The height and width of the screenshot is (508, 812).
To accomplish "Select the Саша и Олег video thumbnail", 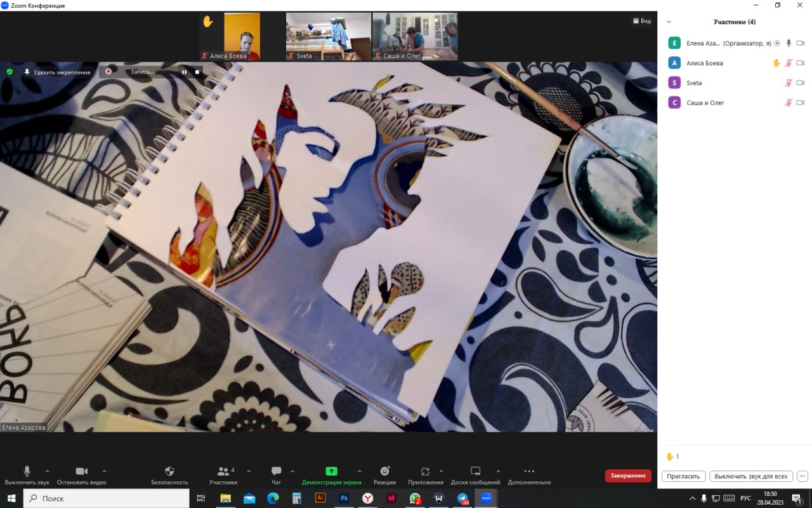I will (x=415, y=36).
